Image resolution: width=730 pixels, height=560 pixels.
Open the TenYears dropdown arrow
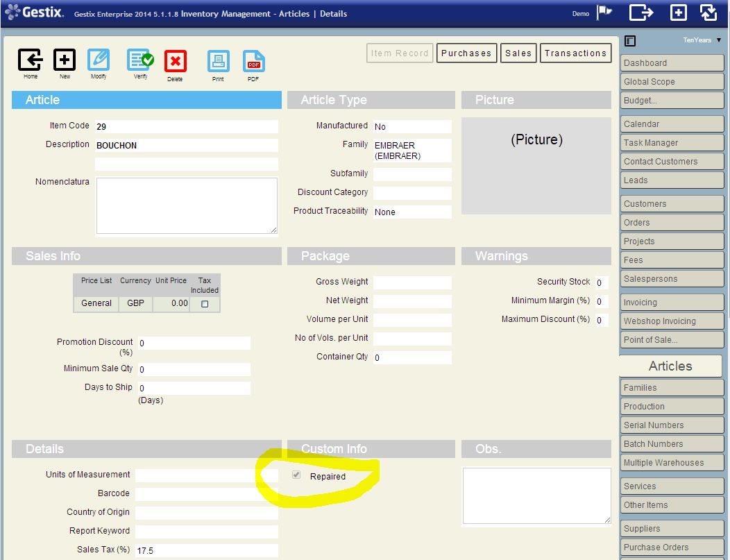pyautogui.click(x=719, y=40)
